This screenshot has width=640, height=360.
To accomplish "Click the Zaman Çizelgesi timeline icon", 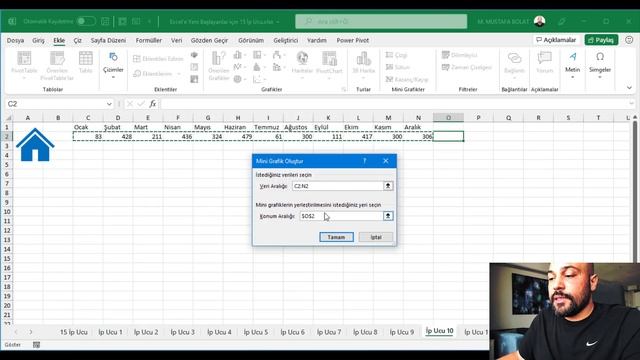I will 467,67.
